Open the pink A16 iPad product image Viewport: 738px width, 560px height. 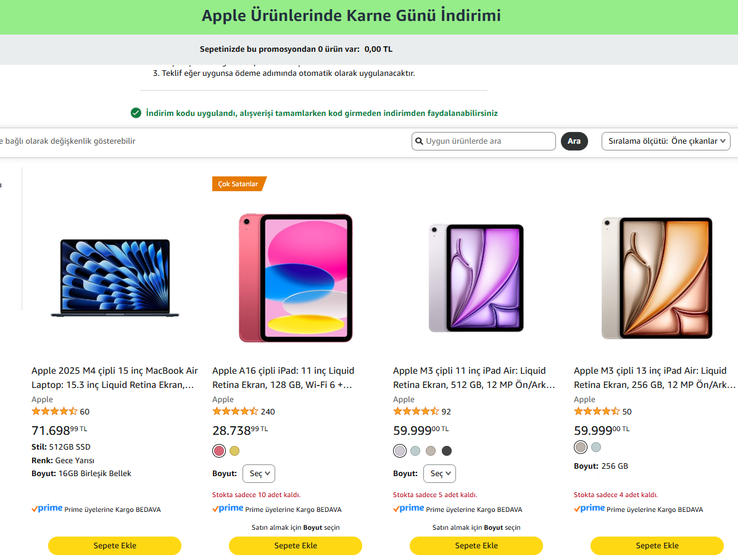point(296,278)
